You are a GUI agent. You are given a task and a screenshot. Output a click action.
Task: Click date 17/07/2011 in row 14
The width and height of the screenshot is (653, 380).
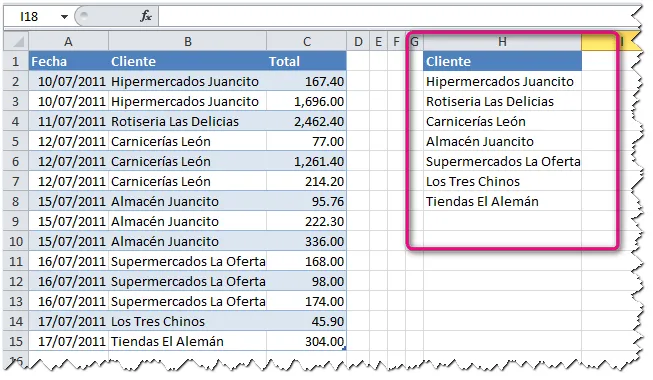pyautogui.click(x=68, y=321)
